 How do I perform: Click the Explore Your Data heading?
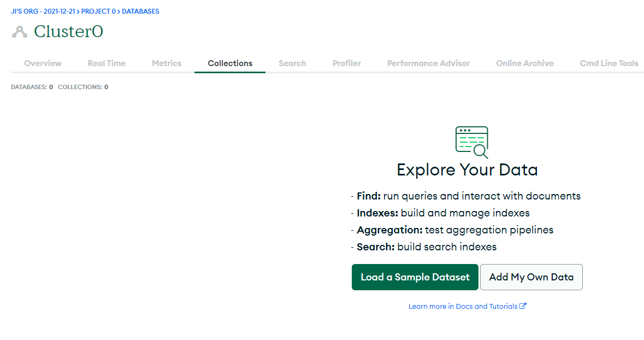tap(468, 170)
